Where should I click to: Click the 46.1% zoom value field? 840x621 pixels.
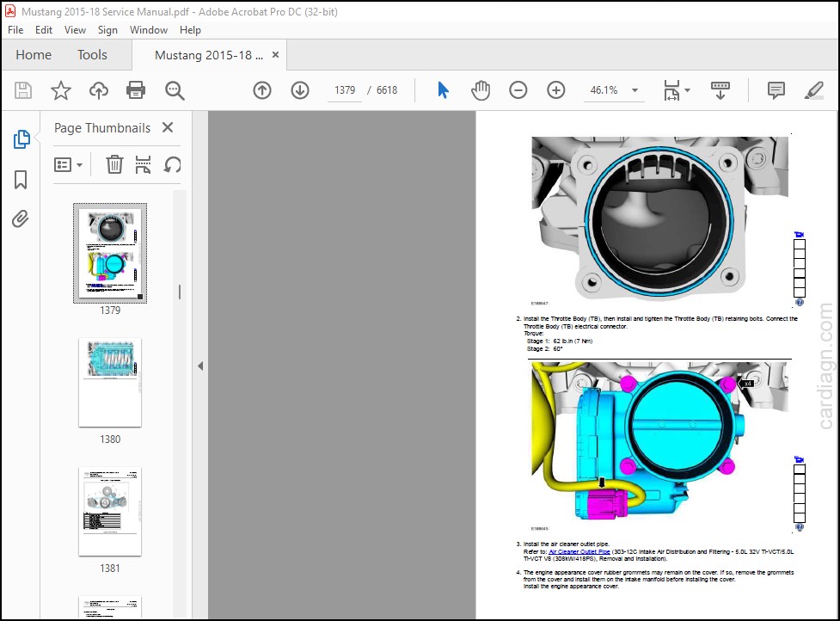coord(604,90)
